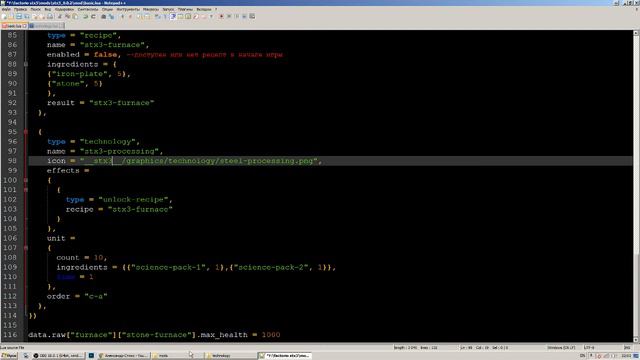Switch to the technology folder taskbar item

[x=230, y=356]
